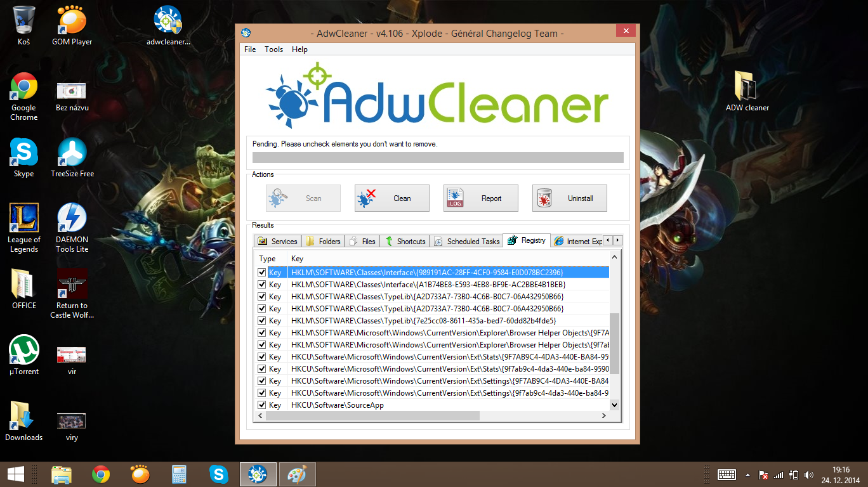This screenshot has width=868, height=487.
Task: Click the battery tray icon
Action: [794, 474]
